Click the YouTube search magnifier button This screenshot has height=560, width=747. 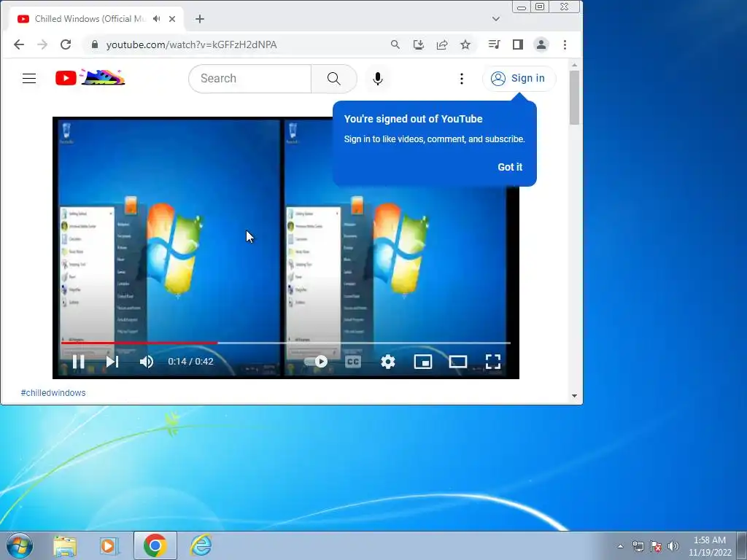point(334,79)
